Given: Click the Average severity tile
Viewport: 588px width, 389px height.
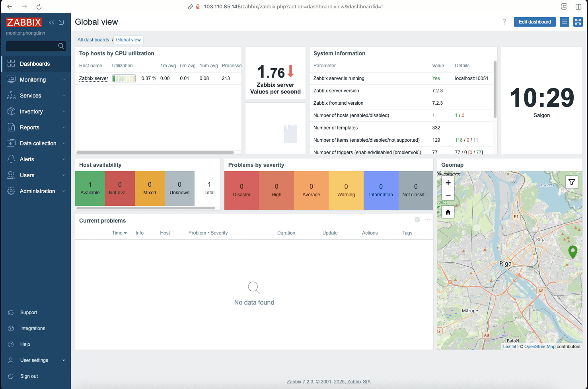Looking at the screenshot, I should pos(311,191).
